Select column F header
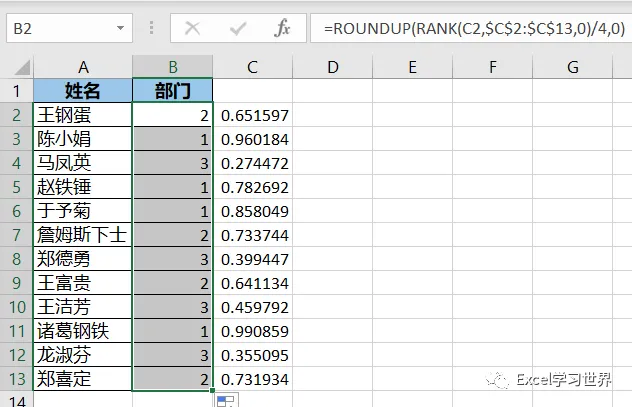632x407 pixels. [x=493, y=67]
